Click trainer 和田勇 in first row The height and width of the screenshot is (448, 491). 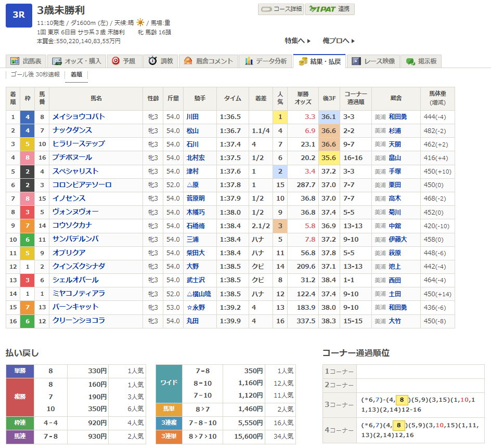(397, 117)
